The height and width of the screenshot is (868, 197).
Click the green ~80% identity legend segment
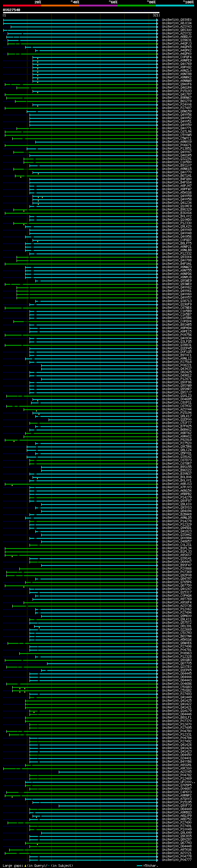pyautogui.click(x=137, y=6)
